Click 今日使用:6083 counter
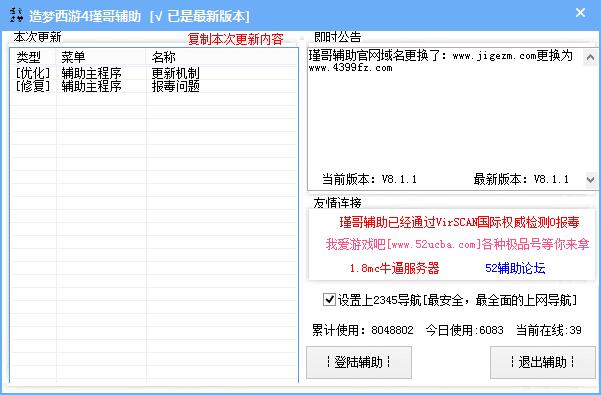 pyautogui.click(x=465, y=330)
